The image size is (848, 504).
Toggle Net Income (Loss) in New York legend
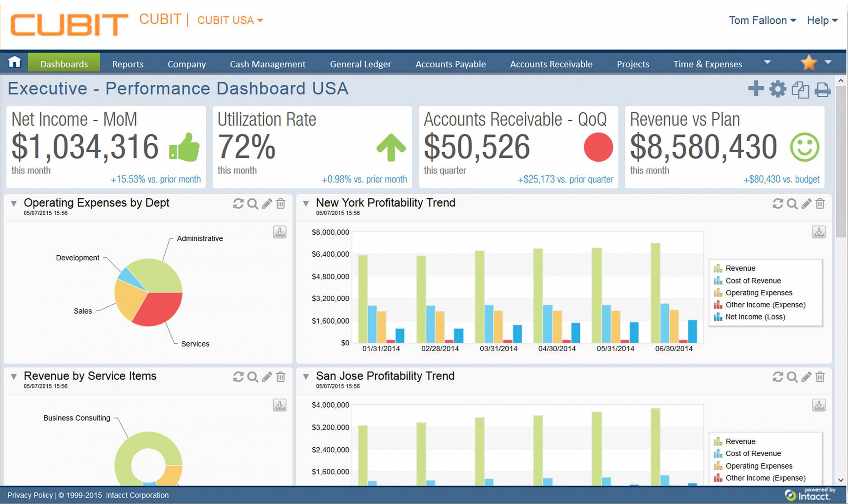750,317
